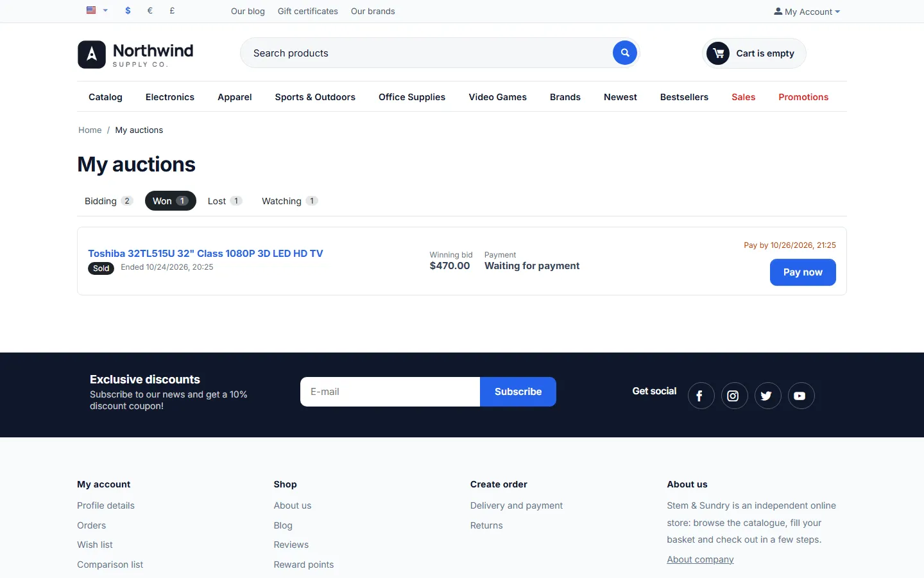Open the Instagram social icon
The height and width of the screenshot is (578, 924).
[734, 396]
